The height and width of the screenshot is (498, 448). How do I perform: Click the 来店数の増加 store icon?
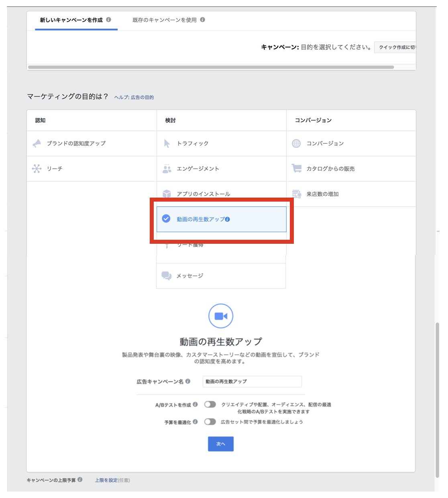(297, 194)
